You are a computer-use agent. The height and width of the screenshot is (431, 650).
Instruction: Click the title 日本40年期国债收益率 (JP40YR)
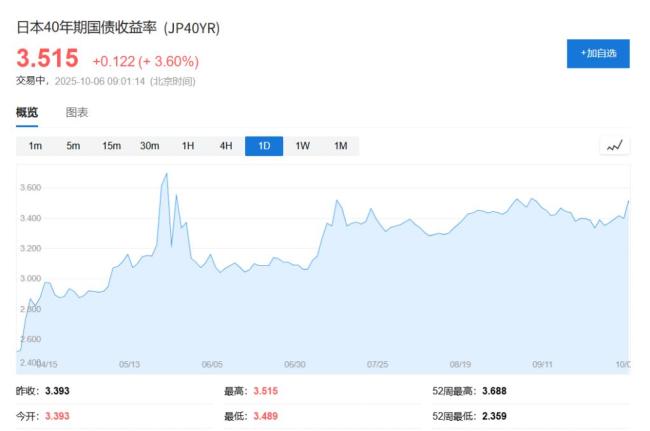[118, 28]
